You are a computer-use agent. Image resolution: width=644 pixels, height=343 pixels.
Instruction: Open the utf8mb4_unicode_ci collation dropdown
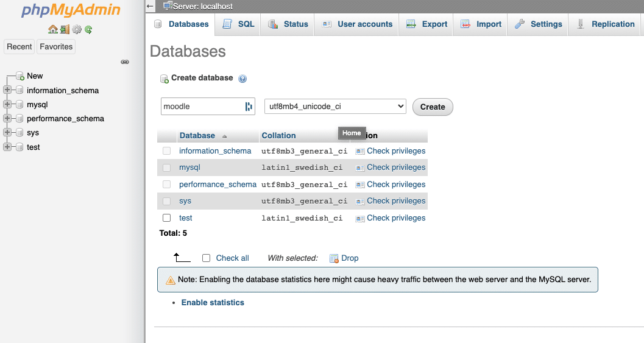pos(335,107)
